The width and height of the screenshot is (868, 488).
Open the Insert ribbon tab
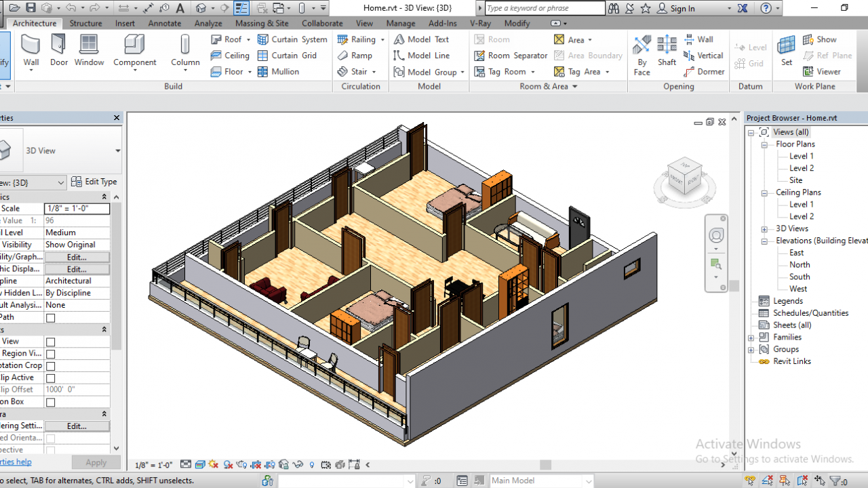125,23
